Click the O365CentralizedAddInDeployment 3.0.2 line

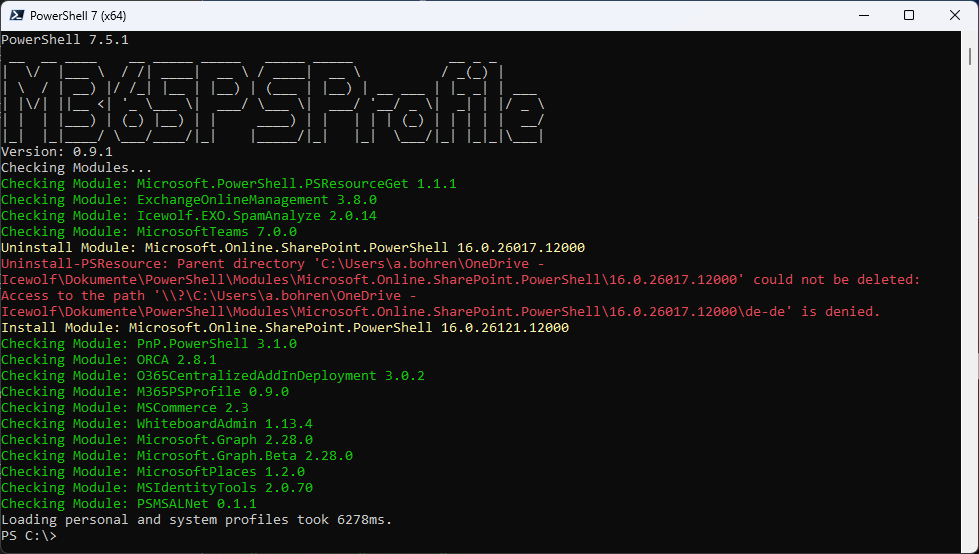tap(213, 375)
